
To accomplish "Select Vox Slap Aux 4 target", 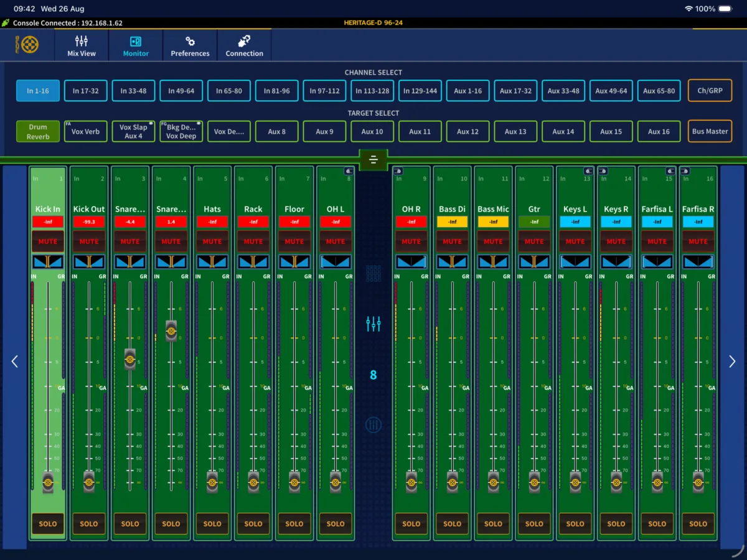I will click(133, 131).
